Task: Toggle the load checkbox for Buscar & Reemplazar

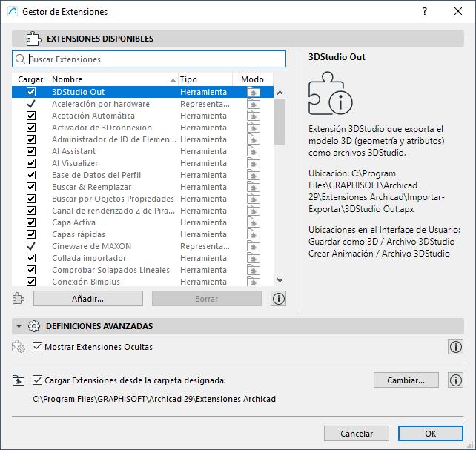Action: 31,187
